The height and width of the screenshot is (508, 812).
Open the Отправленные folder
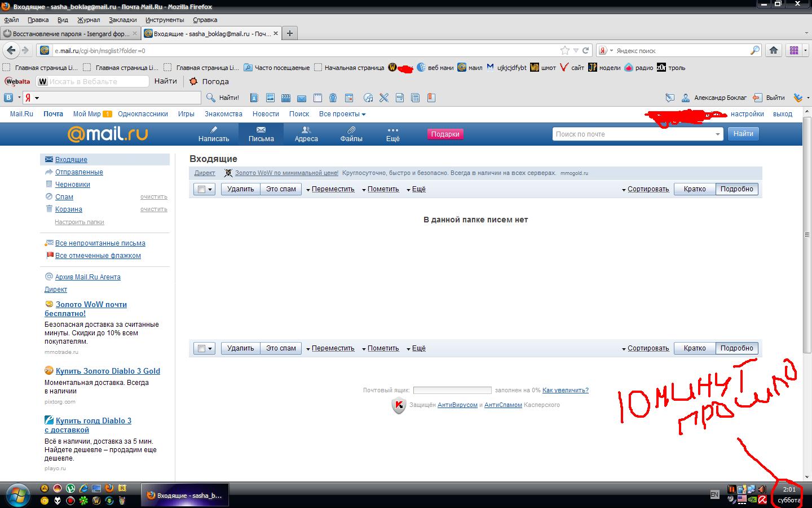(79, 172)
